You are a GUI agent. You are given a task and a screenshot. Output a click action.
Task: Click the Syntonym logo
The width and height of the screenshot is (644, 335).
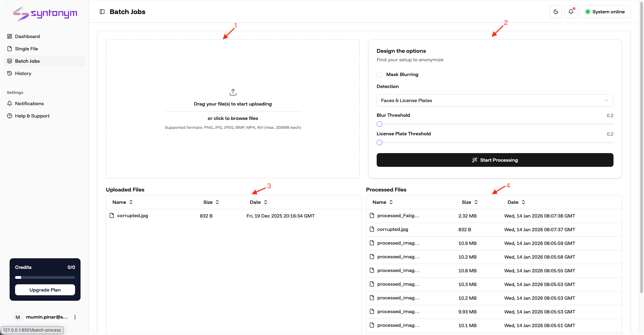(45, 14)
